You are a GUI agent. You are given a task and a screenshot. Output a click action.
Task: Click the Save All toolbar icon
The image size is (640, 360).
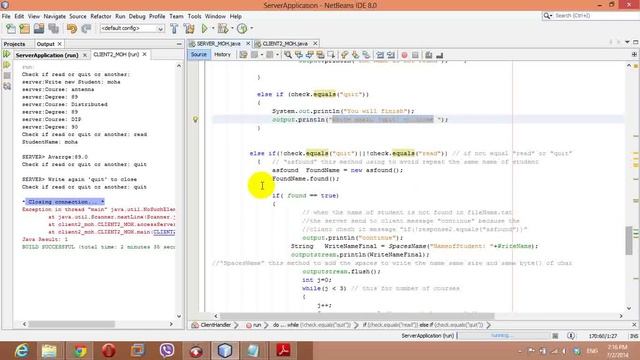[53, 29]
